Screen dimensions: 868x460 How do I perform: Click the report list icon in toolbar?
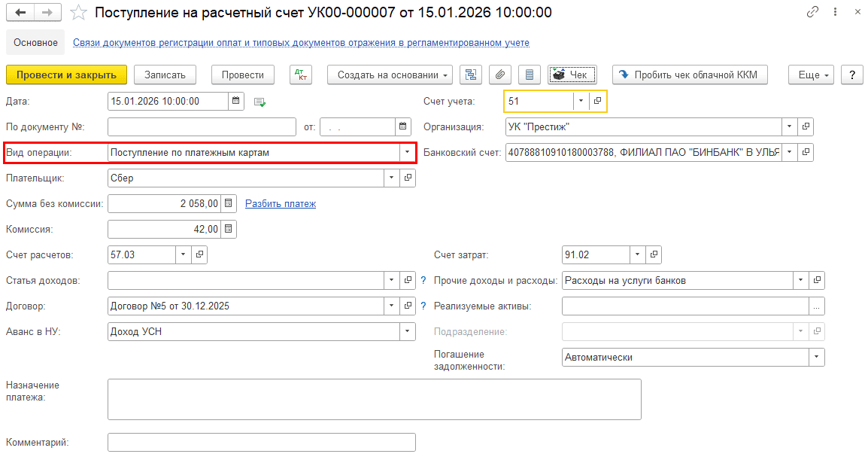pyautogui.click(x=529, y=75)
